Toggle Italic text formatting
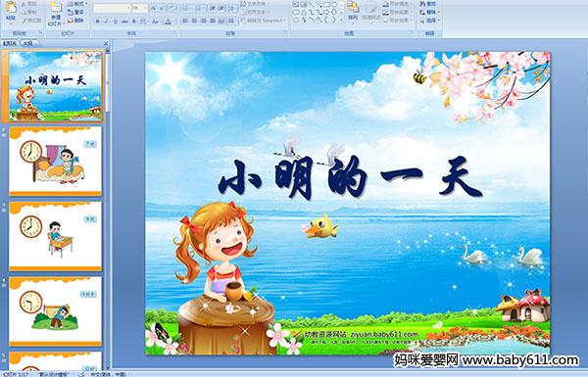588x377 pixels. (x=106, y=22)
